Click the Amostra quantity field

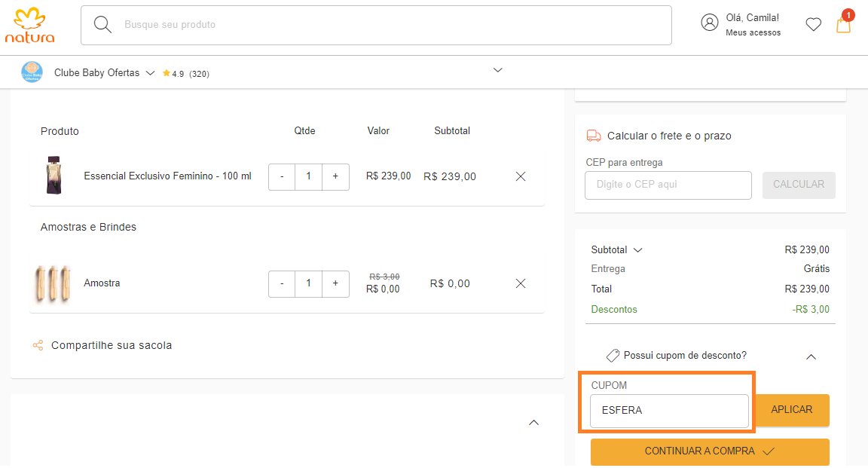[308, 283]
